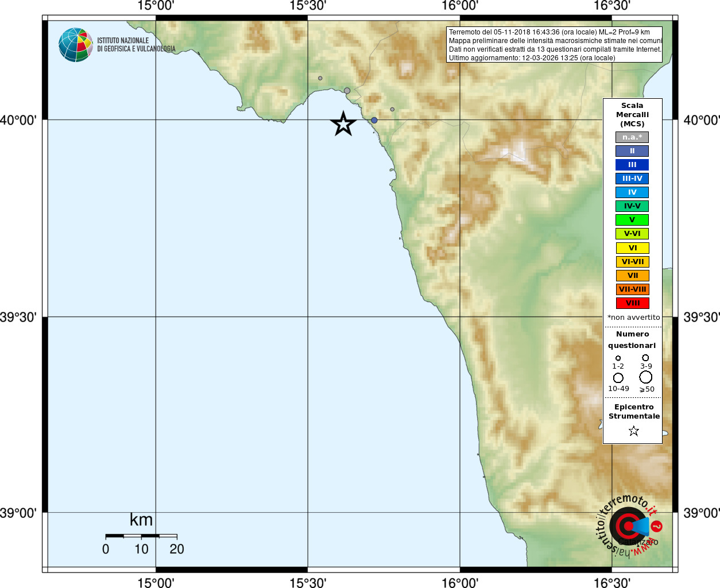Click the 10-49 questionnaires circle symbol
720x588 pixels.
tap(618, 378)
